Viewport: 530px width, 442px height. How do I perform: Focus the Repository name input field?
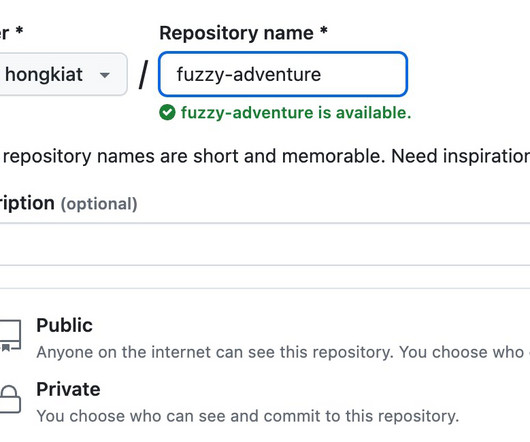click(283, 74)
